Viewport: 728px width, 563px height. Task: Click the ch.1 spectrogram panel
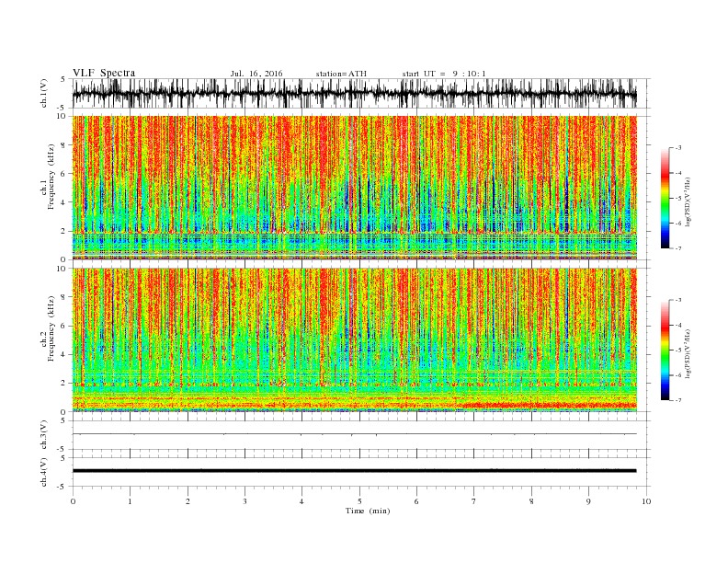click(x=355, y=188)
